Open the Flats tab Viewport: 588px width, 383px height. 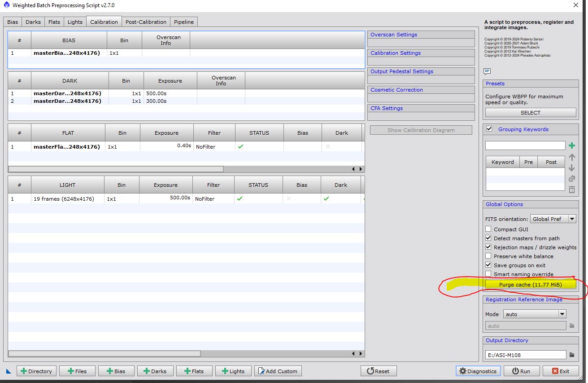pos(54,22)
